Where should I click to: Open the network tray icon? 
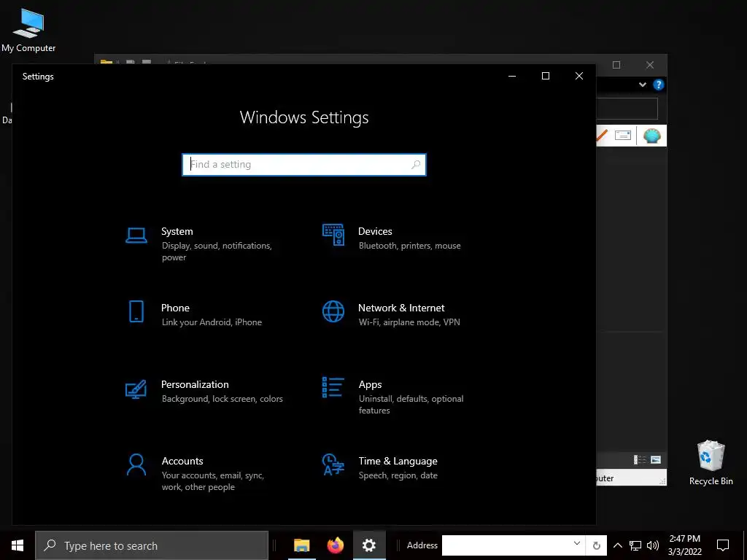[635, 545]
